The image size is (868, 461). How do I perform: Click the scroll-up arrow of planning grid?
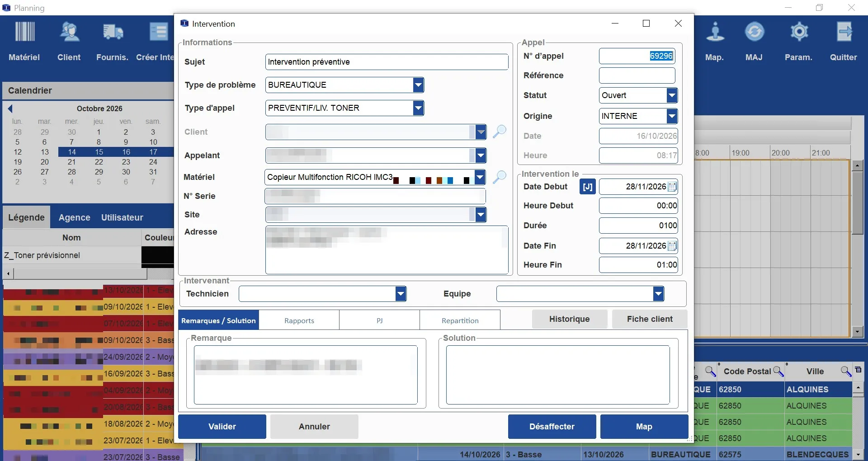click(857, 165)
